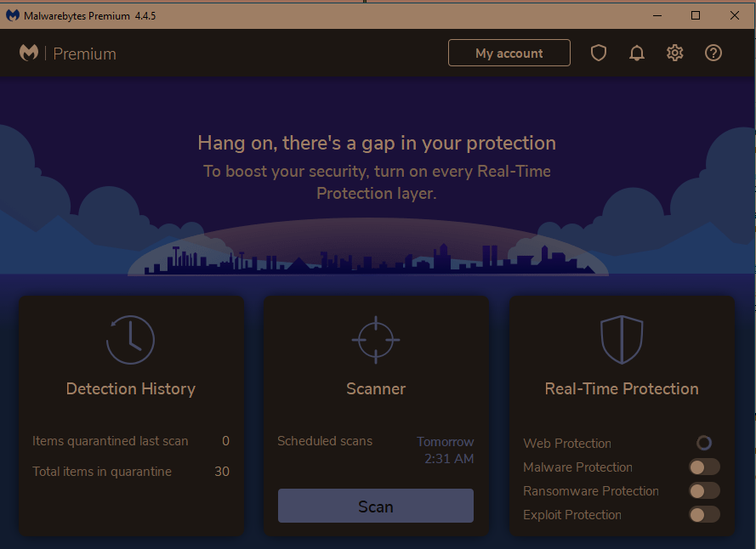This screenshot has width=756, height=549.
Task: Click the Real-Time Protection shield icon
Action: 621,339
